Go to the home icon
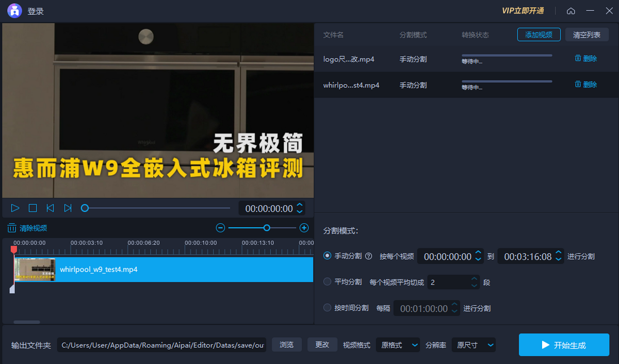The height and width of the screenshot is (364, 619). click(571, 11)
